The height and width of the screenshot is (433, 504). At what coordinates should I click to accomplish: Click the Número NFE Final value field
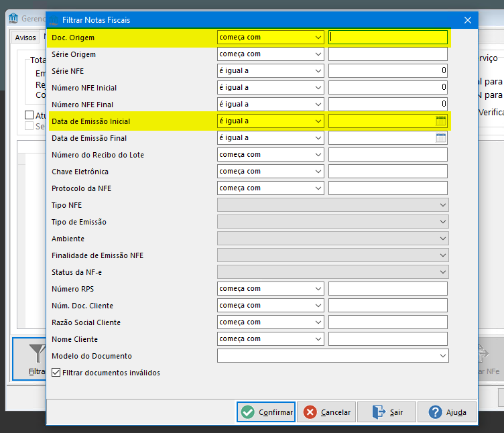[x=388, y=104]
